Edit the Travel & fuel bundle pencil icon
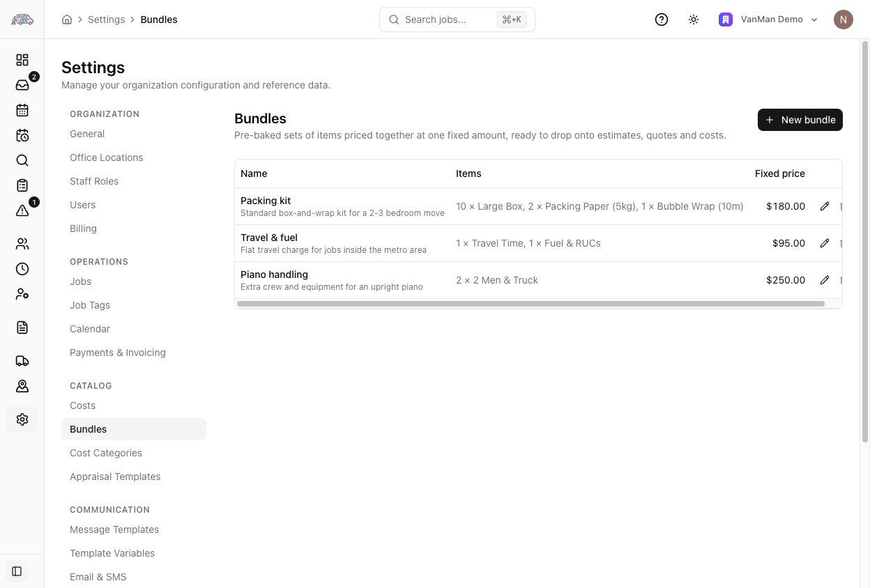Image resolution: width=870 pixels, height=588 pixels. click(825, 243)
